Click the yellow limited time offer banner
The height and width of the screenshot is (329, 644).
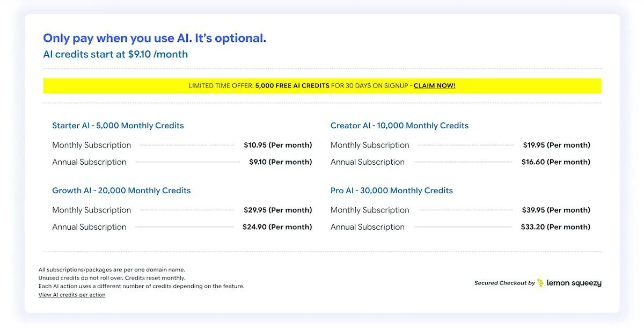(322, 86)
